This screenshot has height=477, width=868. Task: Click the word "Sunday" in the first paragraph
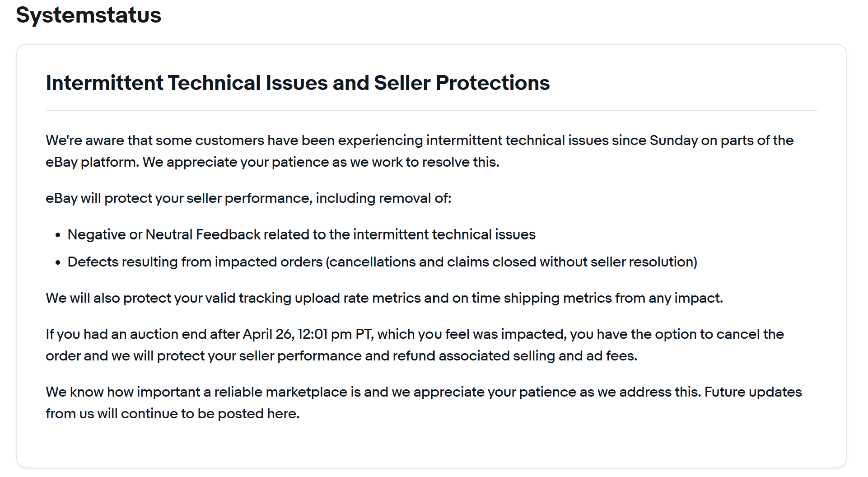click(x=673, y=140)
